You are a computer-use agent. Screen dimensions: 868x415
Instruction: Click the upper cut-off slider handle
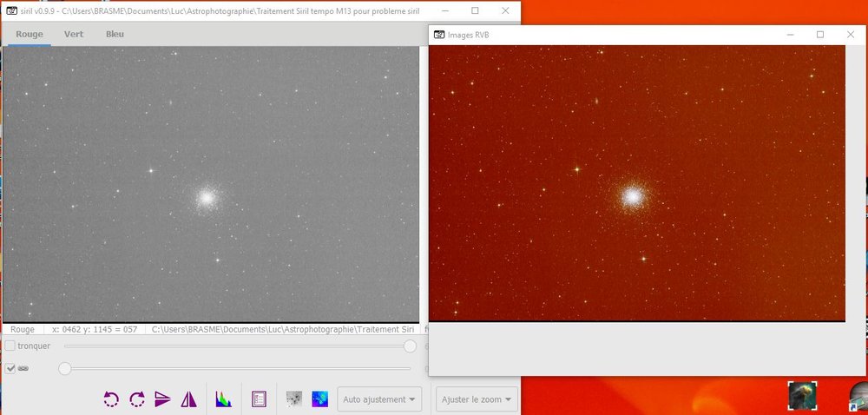click(411, 346)
